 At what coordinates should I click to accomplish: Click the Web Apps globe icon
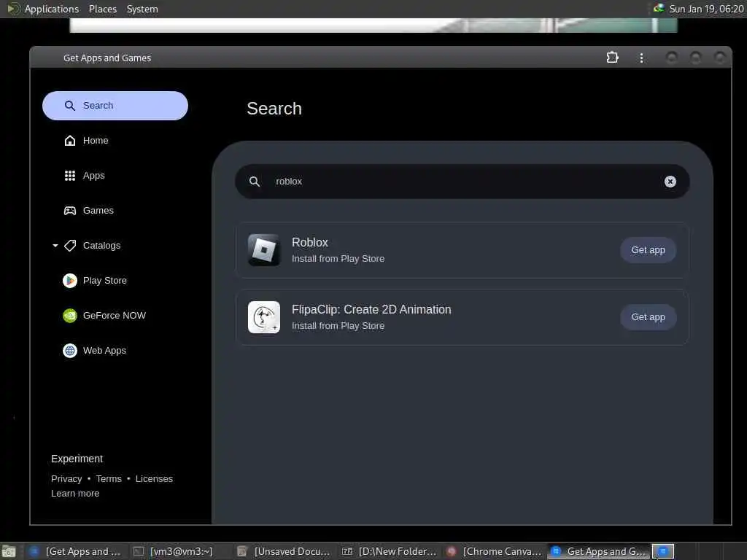click(x=70, y=351)
